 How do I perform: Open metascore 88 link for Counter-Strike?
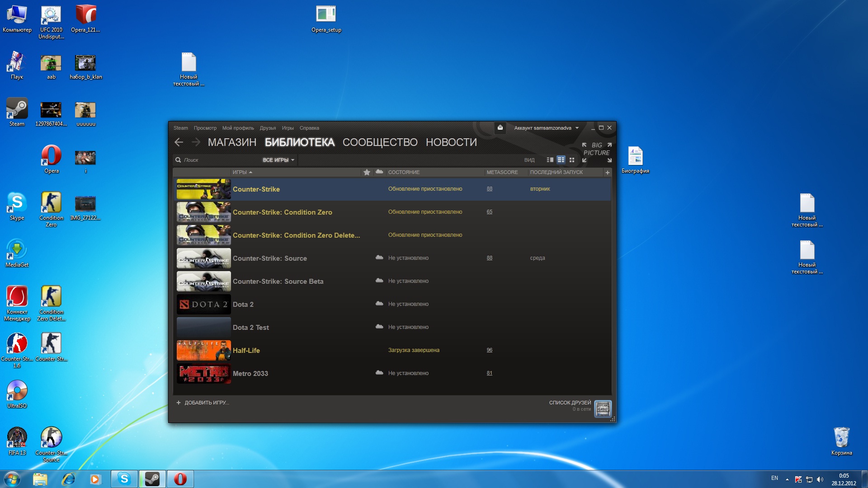tap(490, 189)
